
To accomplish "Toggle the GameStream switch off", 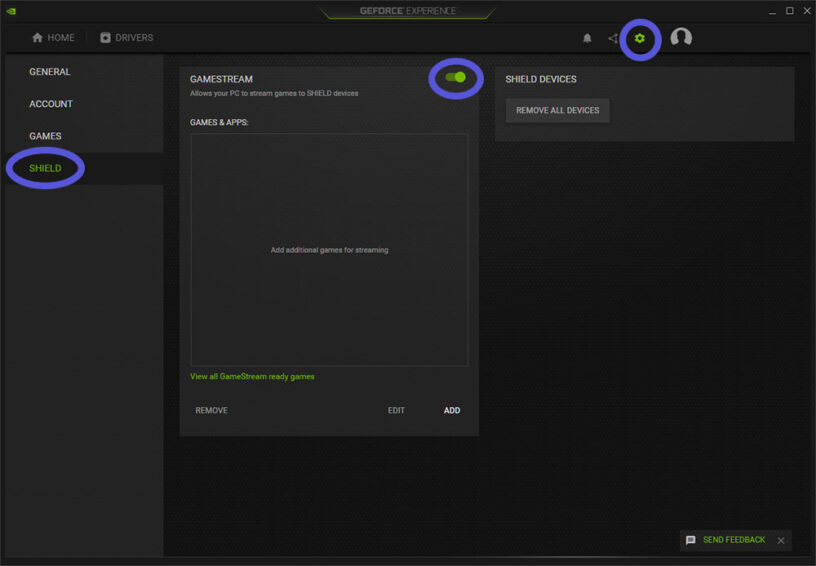I will (x=455, y=78).
